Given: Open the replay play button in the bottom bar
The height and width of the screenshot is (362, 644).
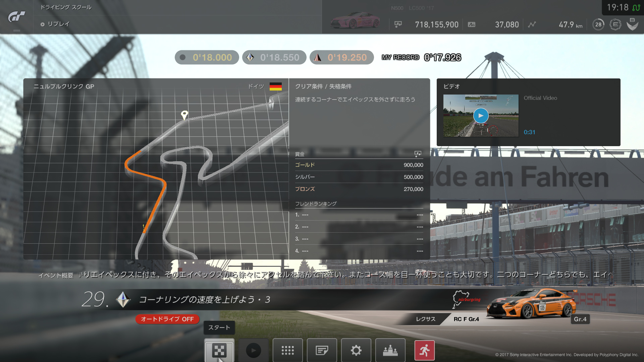Looking at the screenshot, I should pyautogui.click(x=254, y=351).
